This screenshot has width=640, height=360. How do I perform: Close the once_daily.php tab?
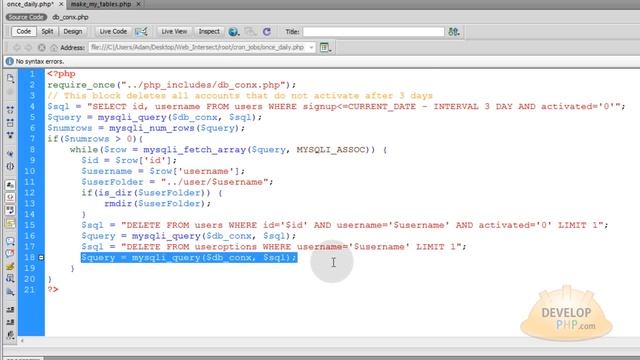pyautogui.click(x=61, y=4)
